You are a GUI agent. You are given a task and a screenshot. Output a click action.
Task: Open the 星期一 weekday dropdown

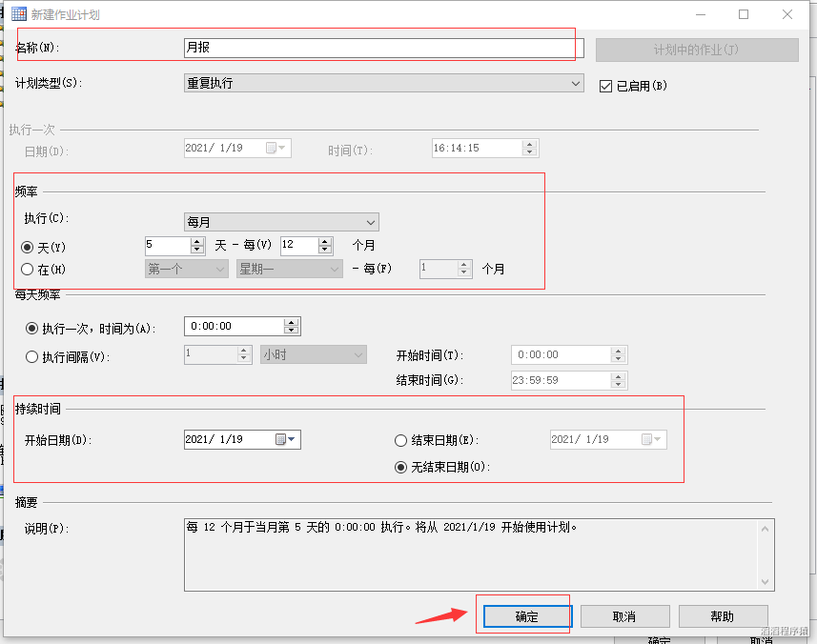pos(289,270)
